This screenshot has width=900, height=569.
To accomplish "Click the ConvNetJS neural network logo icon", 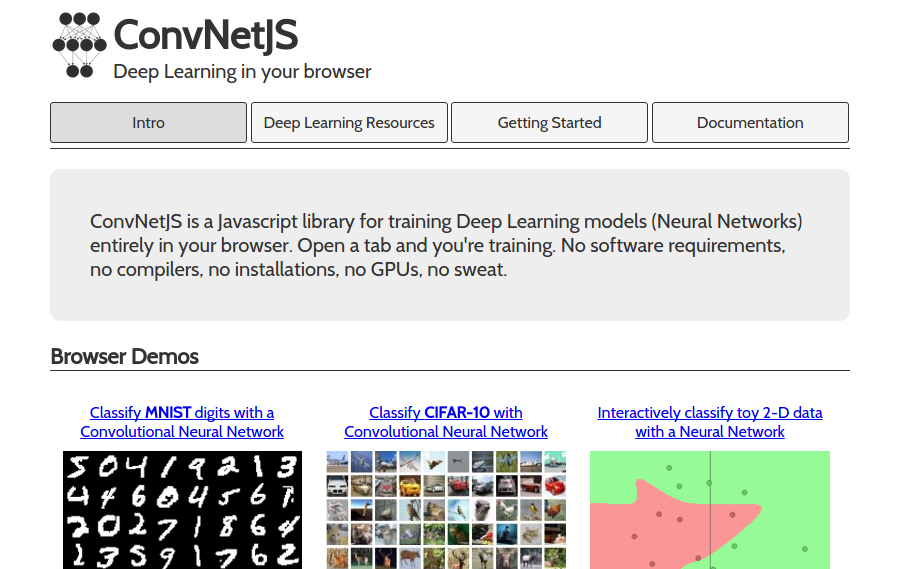I will [79, 45].
